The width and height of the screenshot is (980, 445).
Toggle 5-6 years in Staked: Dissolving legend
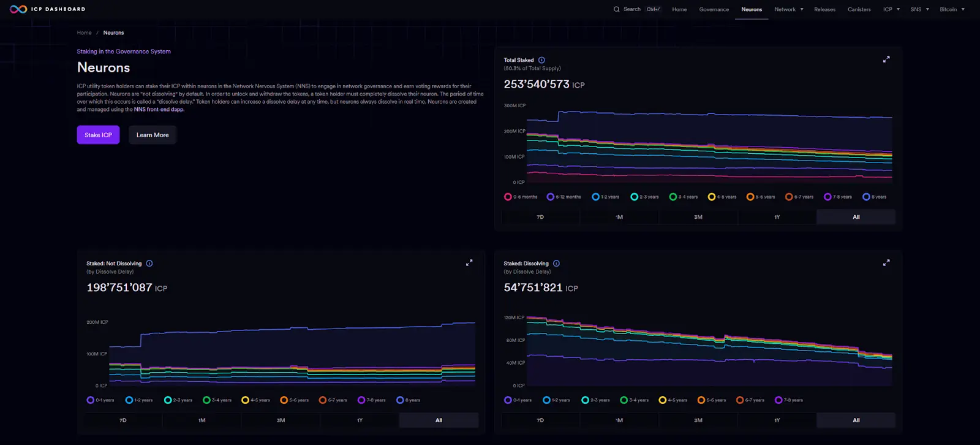[711, 400]
